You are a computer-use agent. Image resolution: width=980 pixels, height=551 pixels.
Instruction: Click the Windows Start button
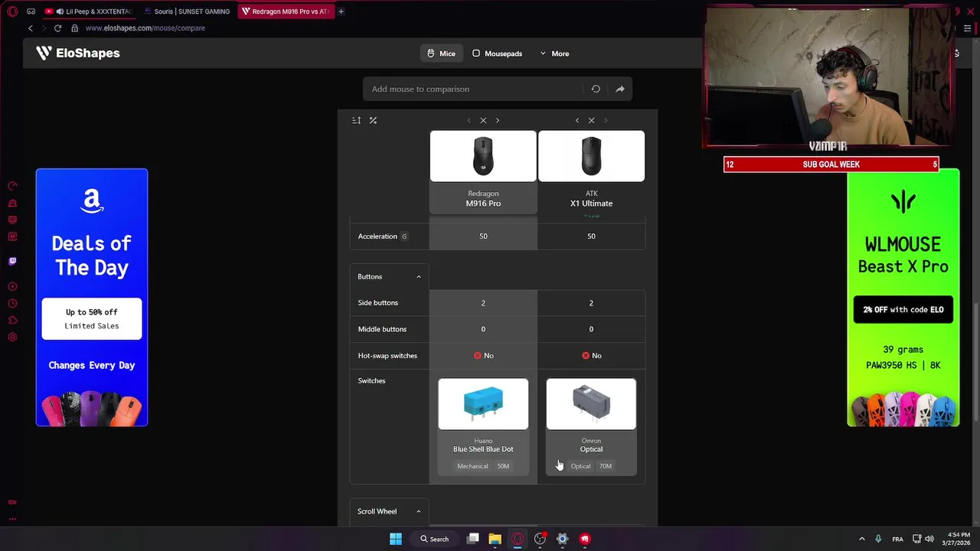(396, 539)
